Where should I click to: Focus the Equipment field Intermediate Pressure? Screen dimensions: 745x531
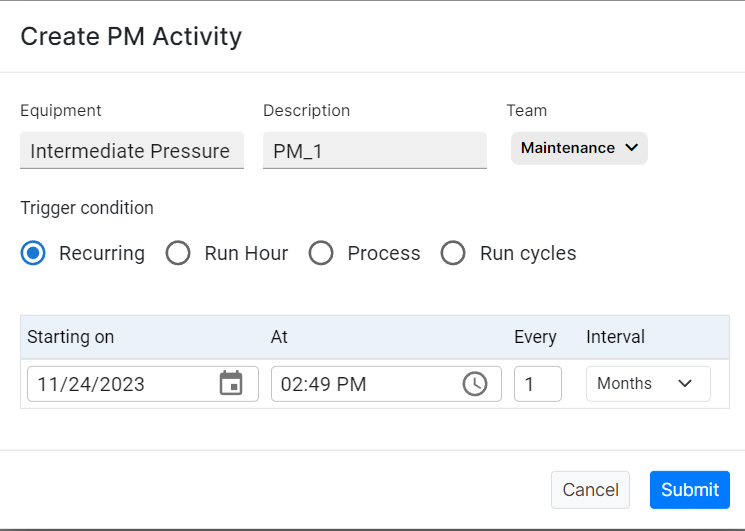132,151
